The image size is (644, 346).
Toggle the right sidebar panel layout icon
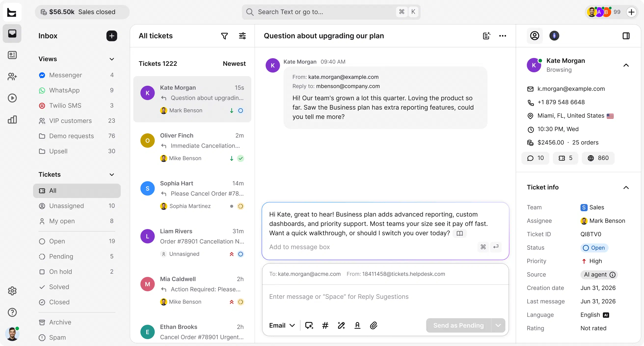[x=626, y=36]
